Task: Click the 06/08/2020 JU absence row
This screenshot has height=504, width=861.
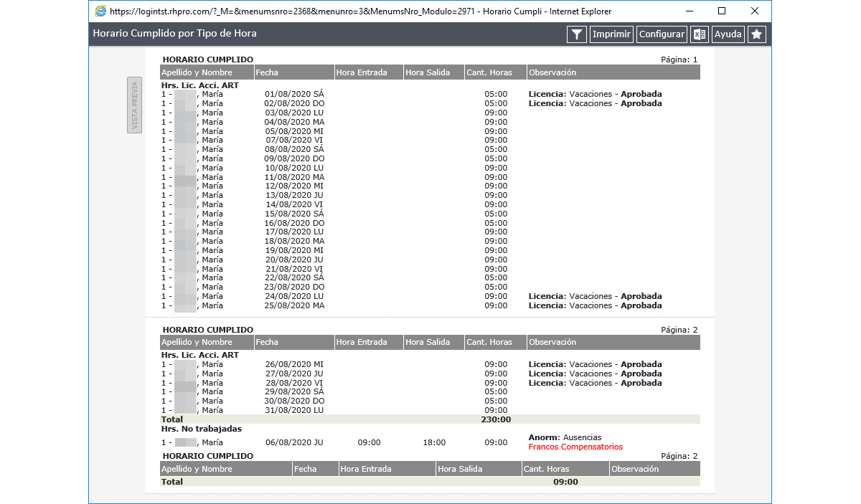Action: click(430, 443)
